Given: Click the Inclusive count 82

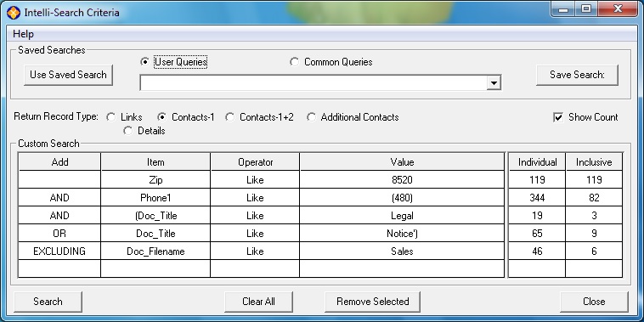Looking at the screenshot, I should 594,198.
